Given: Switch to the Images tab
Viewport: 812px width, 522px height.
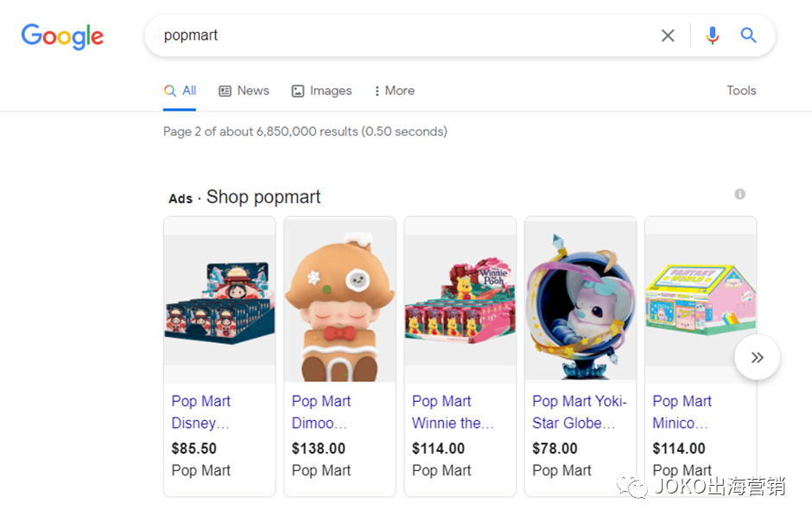Looking at the screenshot, I should click(x=321, y=91).
